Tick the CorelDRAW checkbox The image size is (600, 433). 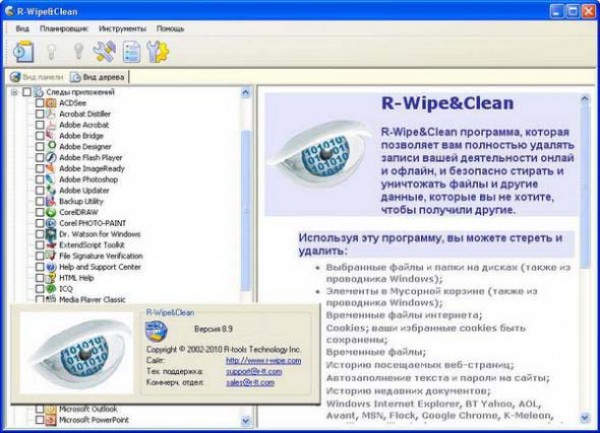pos(40,212)
